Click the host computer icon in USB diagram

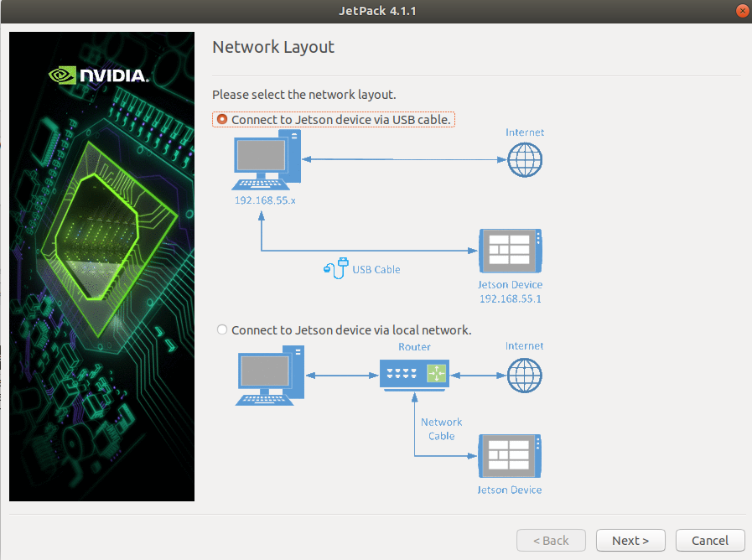[267, 161]
